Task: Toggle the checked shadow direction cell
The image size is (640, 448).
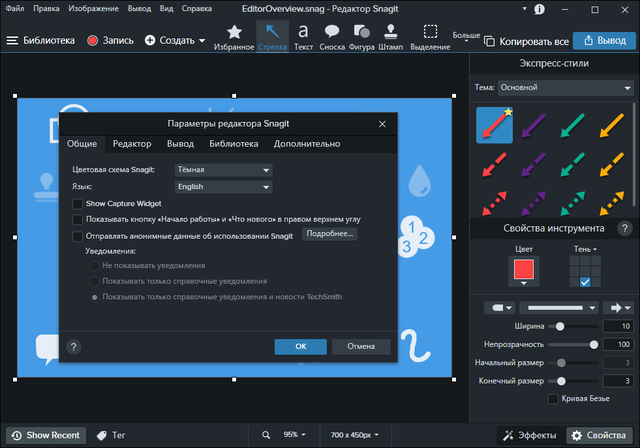Action: pyautogui.click(x=585, y=282)
